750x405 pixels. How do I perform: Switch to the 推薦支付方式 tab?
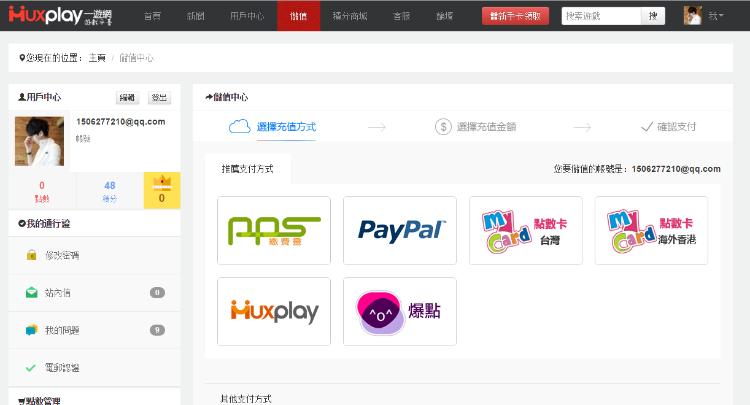click(248, 168)
